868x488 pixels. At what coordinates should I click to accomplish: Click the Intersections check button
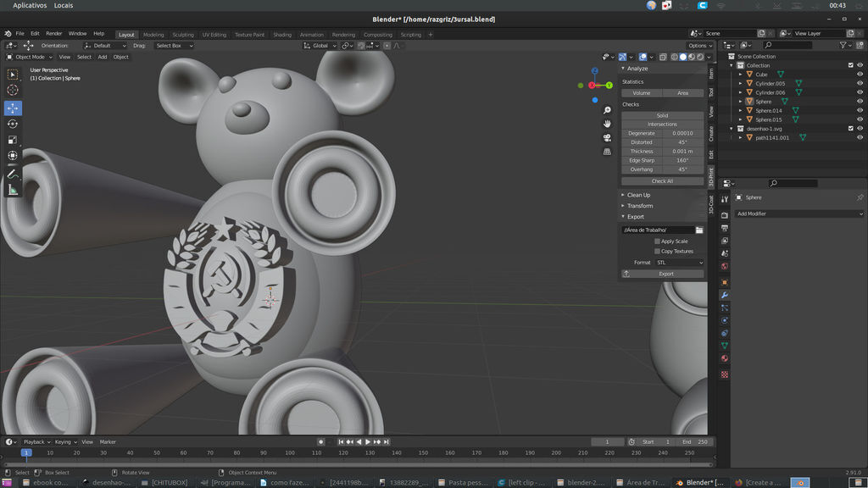pyautogui.click(x=663, y=125)
